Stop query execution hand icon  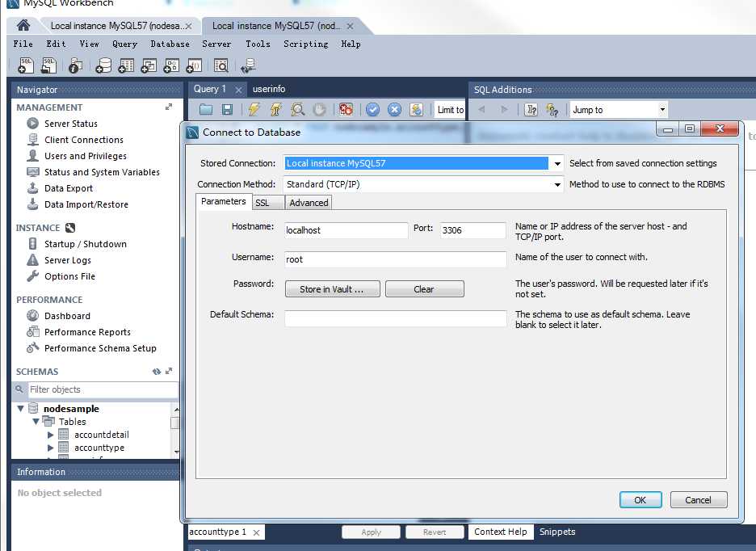(319, 110)
